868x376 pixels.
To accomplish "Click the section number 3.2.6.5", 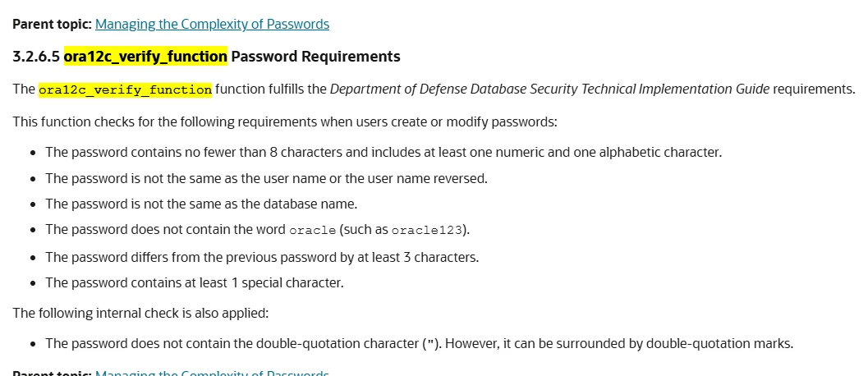I will click(36, 57).
